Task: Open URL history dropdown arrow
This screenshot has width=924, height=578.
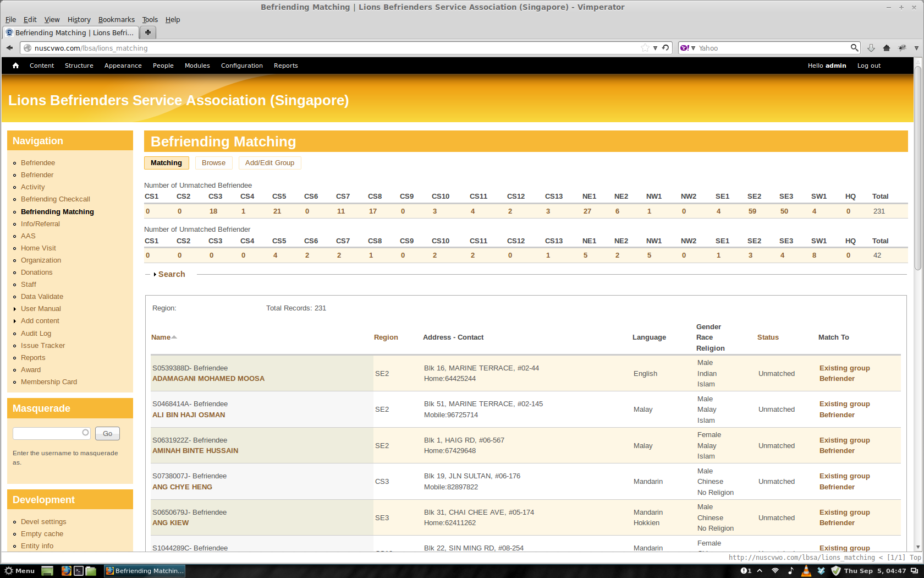Action: tap(655, 48)
